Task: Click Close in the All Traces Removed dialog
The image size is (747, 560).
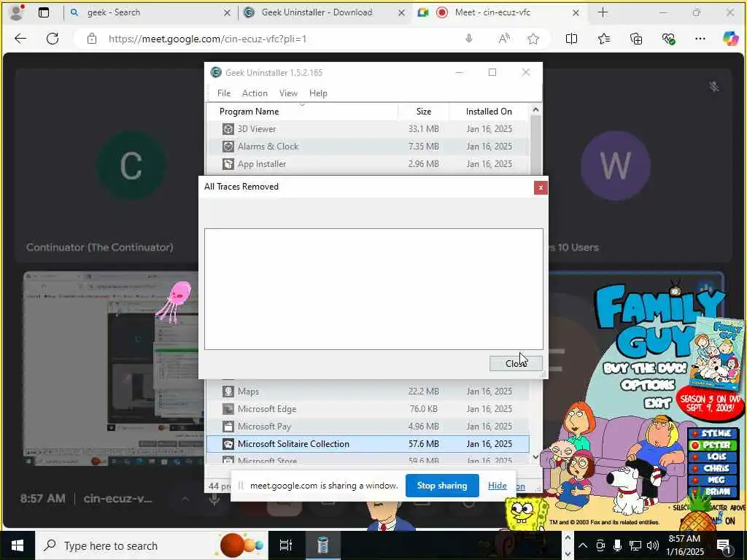Action: coord(516,363)
